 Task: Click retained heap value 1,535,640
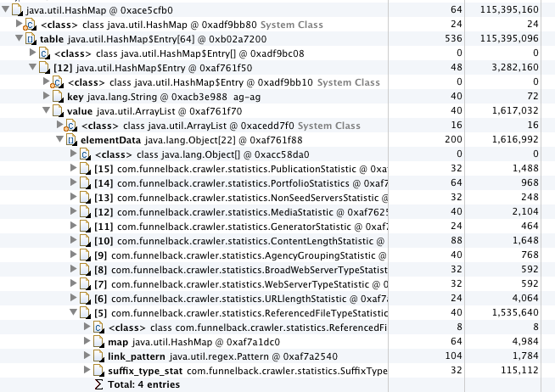(515, 312)
